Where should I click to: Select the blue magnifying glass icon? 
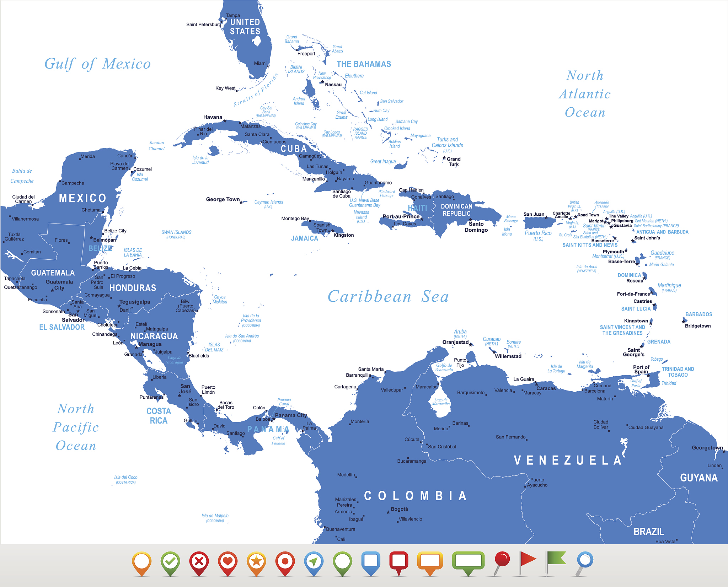584,564
